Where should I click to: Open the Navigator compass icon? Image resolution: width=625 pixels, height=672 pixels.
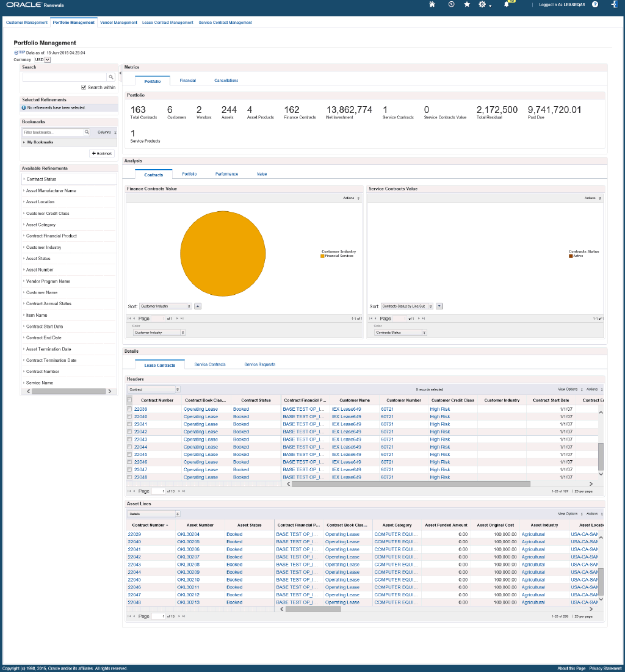tap(452, 4)
